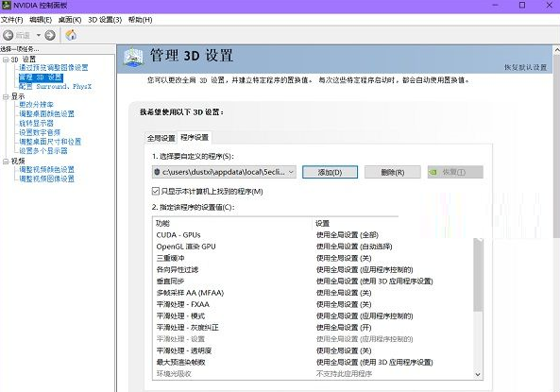Open 旋转显示器 task
Viewport: 560px width, 392px height.
tap(36, 124)
